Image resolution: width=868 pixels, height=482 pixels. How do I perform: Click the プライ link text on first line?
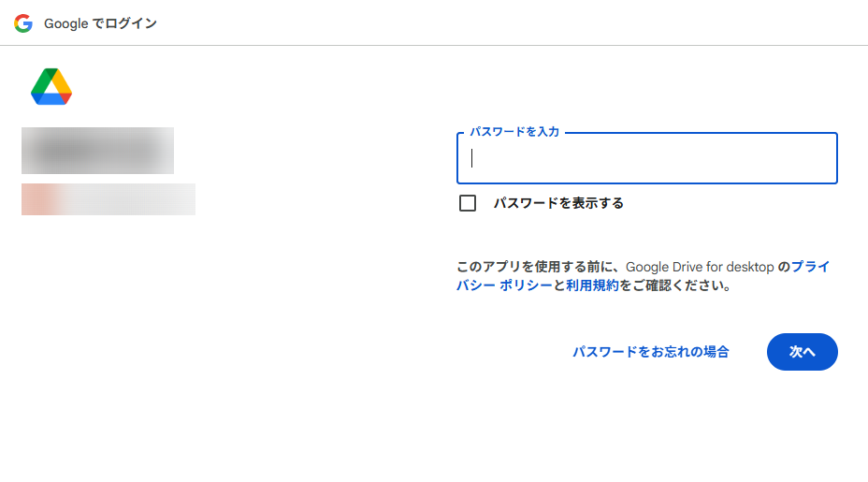[x=811, y=267]
